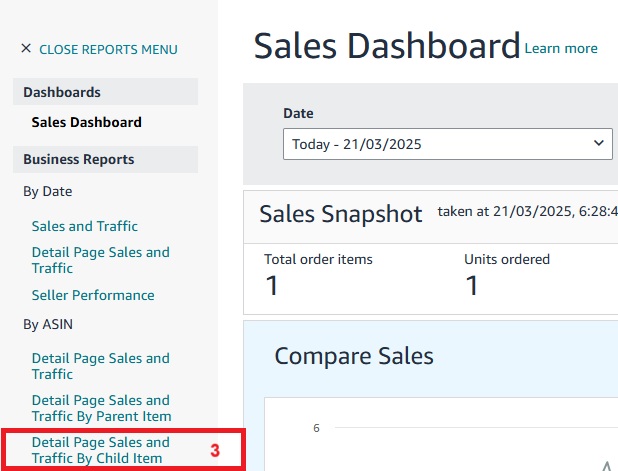Open Detail Page Sales and Traffic By Parent Item

[101, 408]
